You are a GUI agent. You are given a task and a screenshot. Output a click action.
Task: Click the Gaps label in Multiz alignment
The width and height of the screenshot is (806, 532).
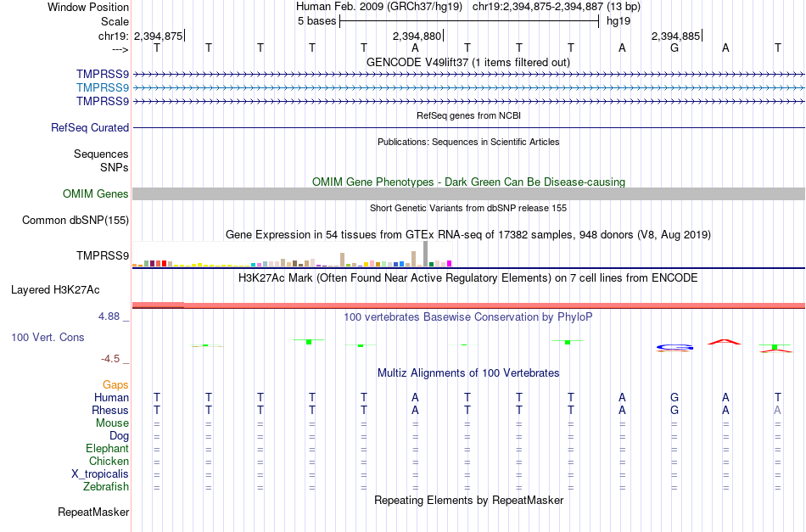click(115, 385)
